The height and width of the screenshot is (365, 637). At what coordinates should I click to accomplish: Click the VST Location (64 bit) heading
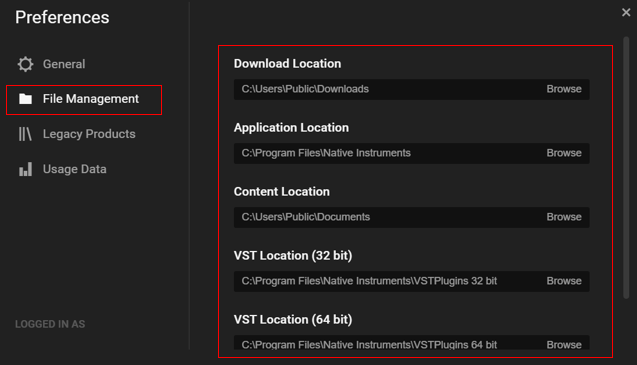pyautogui.click(x=293, y=320)
